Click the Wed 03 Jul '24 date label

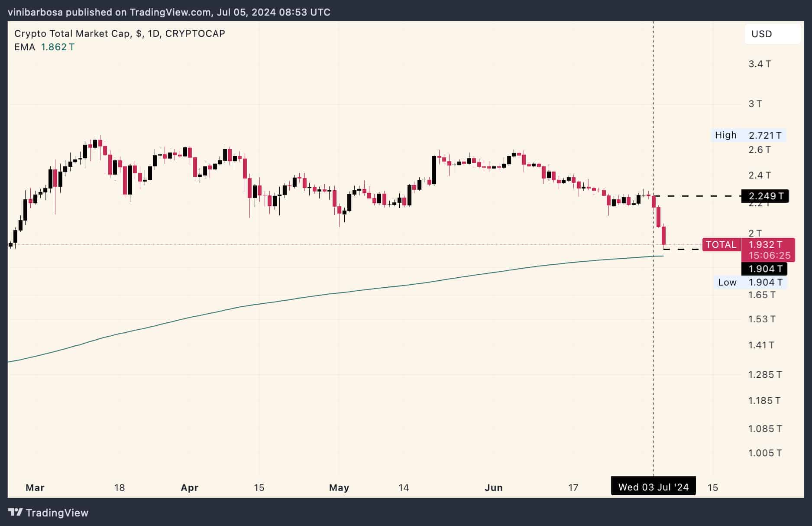(653, 487)
